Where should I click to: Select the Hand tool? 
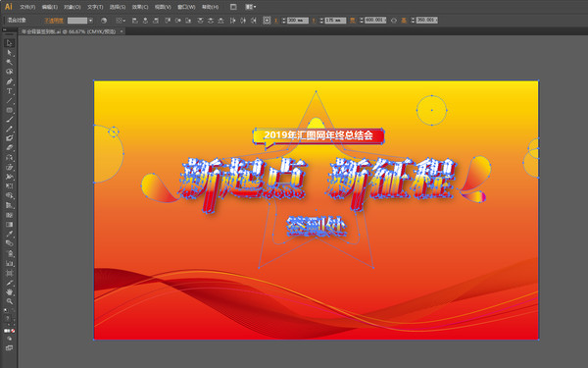pos(10,291)
